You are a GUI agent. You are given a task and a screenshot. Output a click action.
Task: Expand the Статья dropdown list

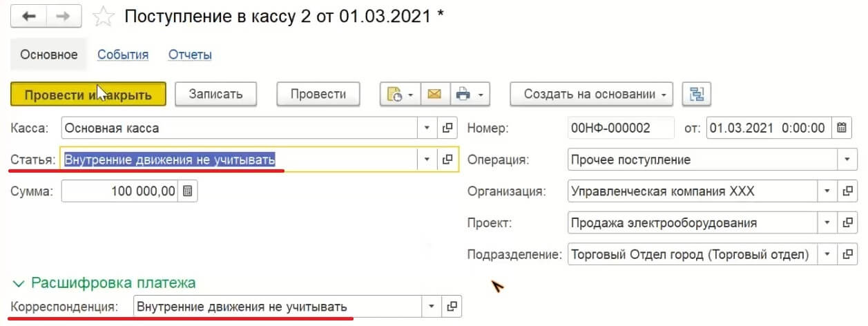pyautogui.click(x=427, y=160)
